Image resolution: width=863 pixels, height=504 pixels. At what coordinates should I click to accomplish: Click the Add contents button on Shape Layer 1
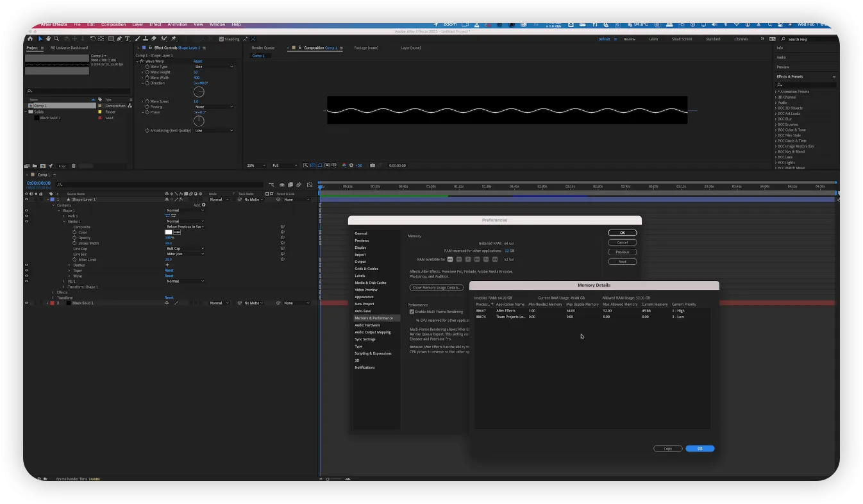pos(204,205)
